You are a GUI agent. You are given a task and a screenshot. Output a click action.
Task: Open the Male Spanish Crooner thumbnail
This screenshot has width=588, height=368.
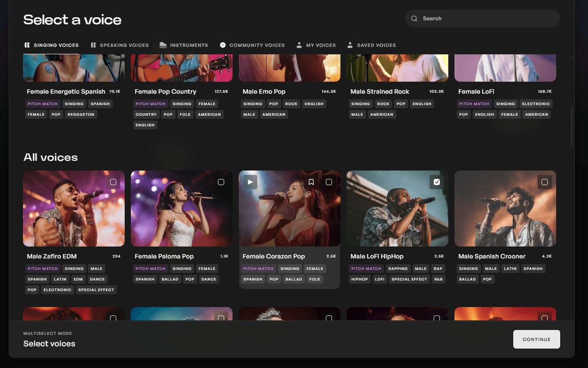pos(505,209)
